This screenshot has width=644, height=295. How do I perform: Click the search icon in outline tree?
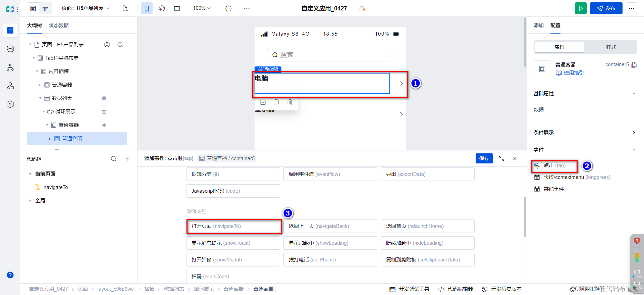click(x=120, y=45)
